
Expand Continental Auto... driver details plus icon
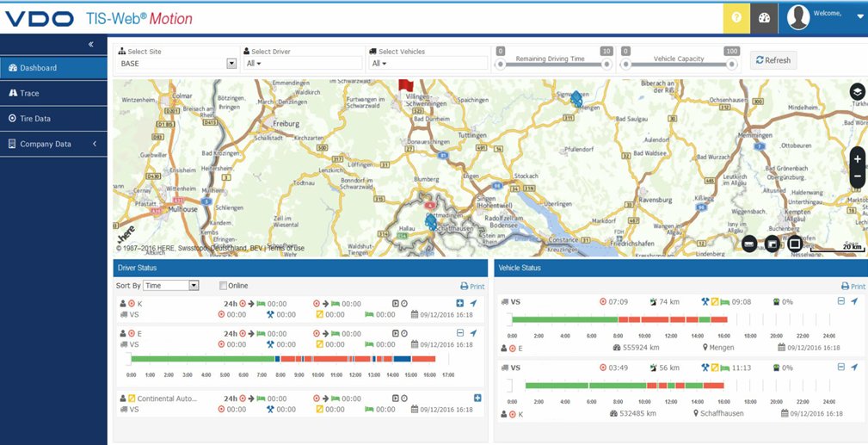click(x=477, y=398)
